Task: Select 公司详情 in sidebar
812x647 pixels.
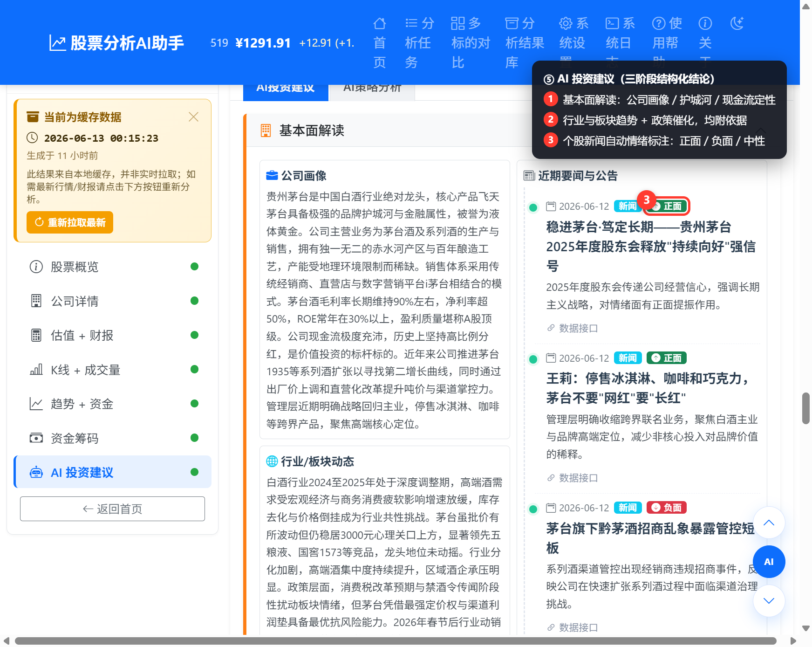Action: (x=113, y=301)
